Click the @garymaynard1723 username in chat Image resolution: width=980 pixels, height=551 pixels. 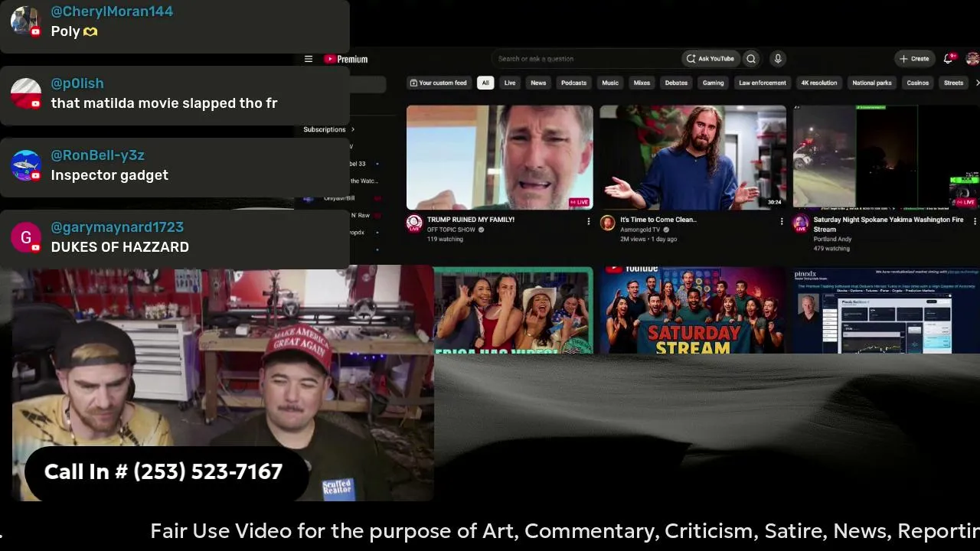click(117, 227)
